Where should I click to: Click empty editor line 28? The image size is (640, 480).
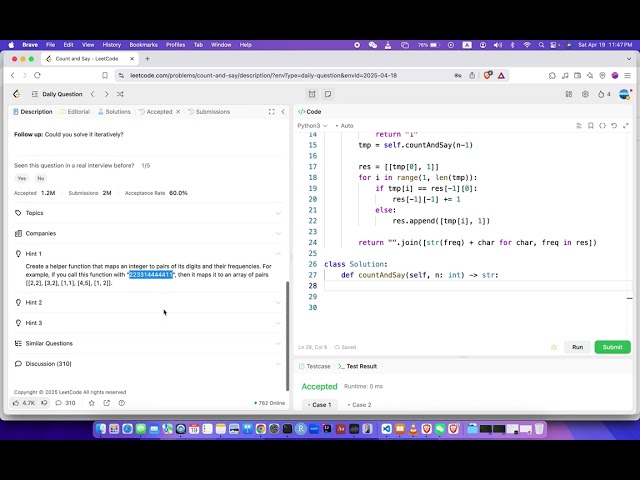tap(478, 286)
